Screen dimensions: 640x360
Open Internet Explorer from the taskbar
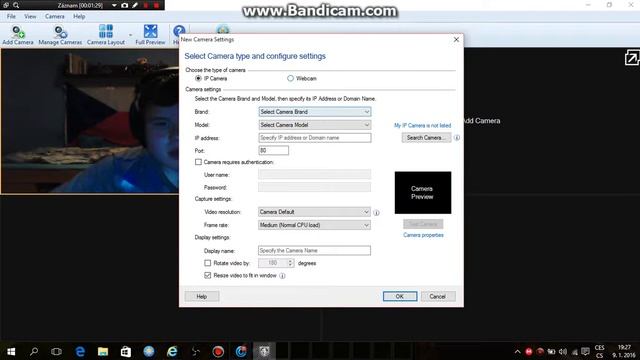pyautogui.click(x=172, y=351)
